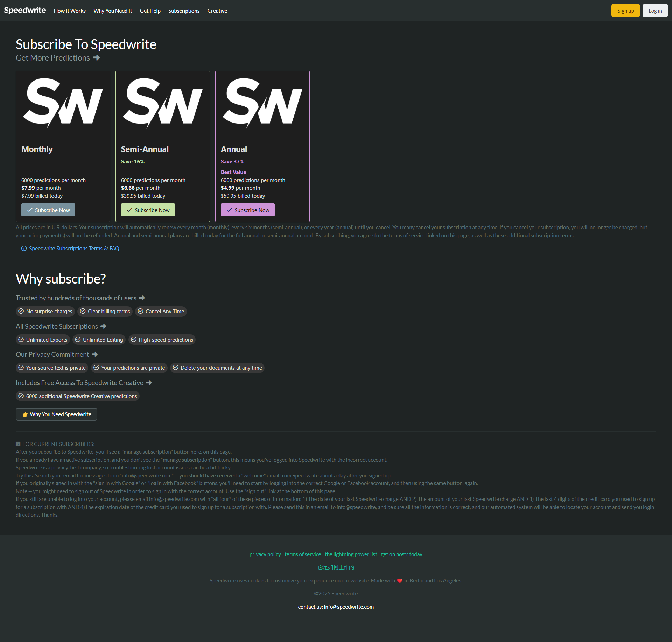672x642 pixels.
Task: Click the info icon beside Subscriptions Terms & FAQ
Action: (24, 249)
